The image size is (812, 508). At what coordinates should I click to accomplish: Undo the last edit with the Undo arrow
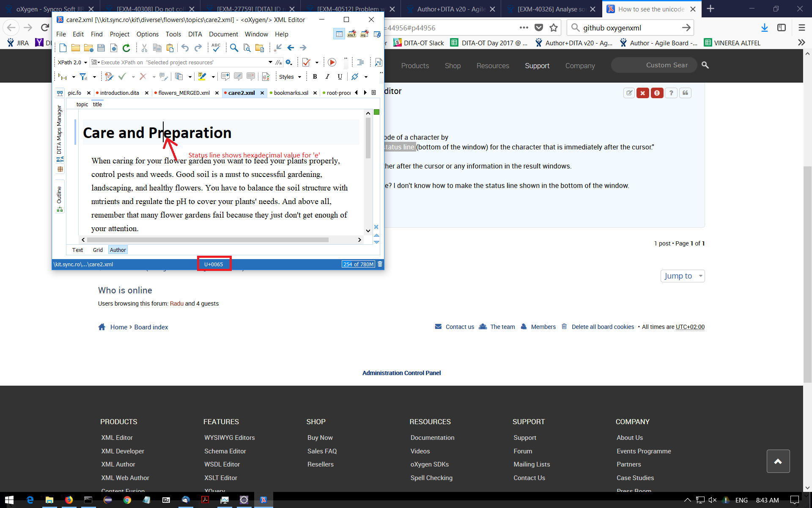[185, 48]
